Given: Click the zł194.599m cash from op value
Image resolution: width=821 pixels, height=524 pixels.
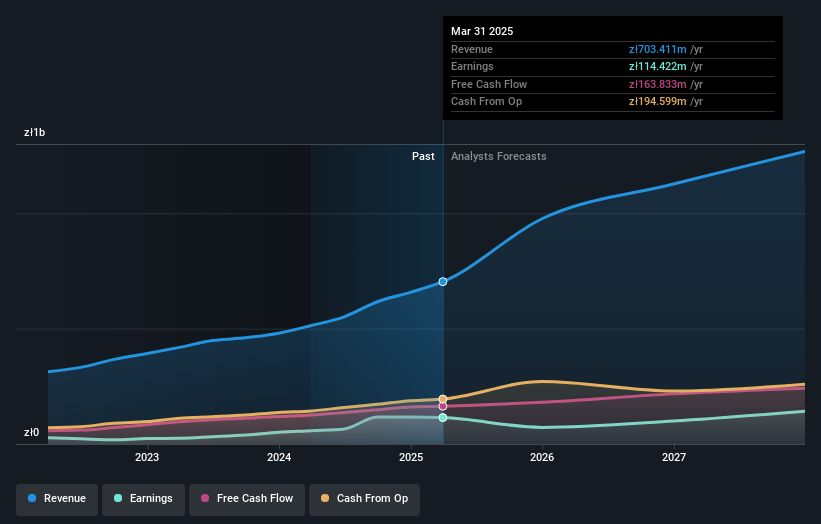Looking at the screenshot, I should tap(658, 102).
